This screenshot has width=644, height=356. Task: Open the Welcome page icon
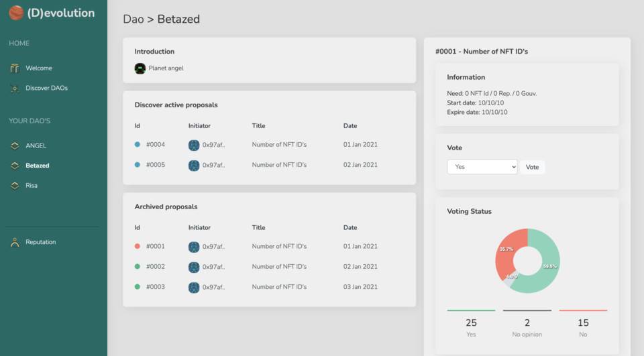(x=15, y=68)
